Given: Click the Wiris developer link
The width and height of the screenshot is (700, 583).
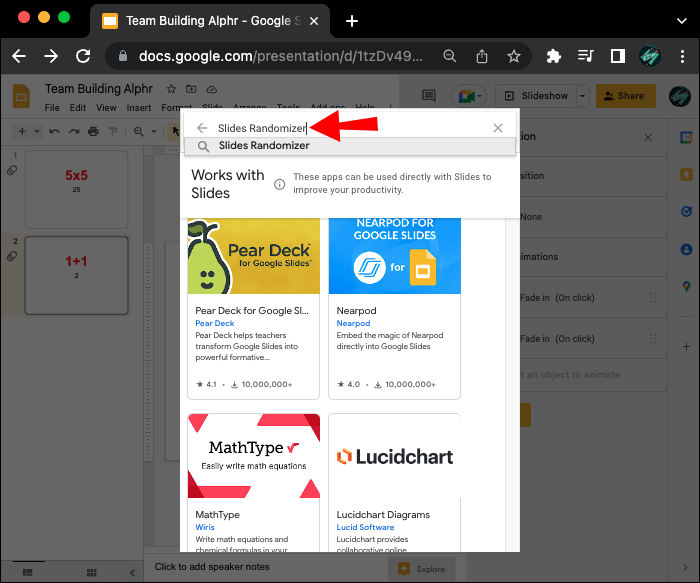Looking at the screenshot, I should 205,527.
